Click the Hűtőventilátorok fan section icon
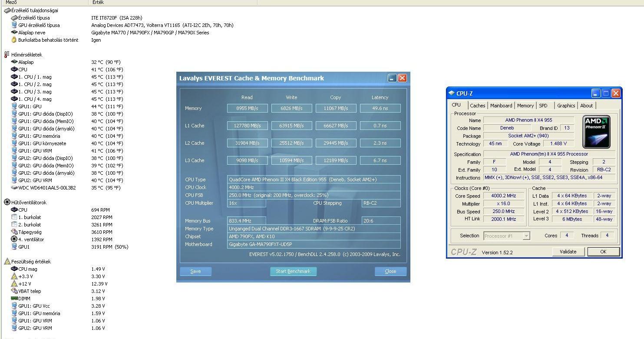644x339 pixels. [7, 202]
